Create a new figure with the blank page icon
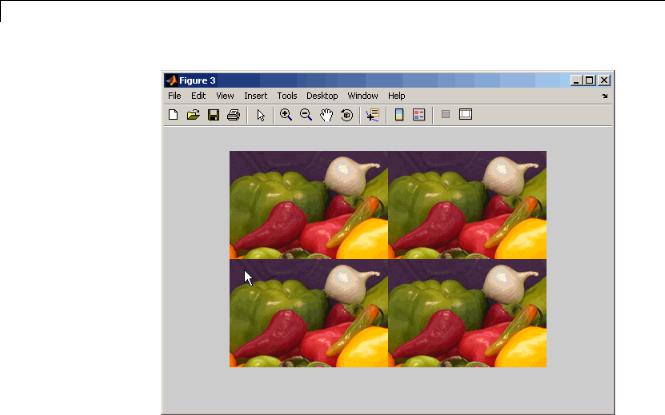This screenshot has width=665, height=415. tap(173, 114)
